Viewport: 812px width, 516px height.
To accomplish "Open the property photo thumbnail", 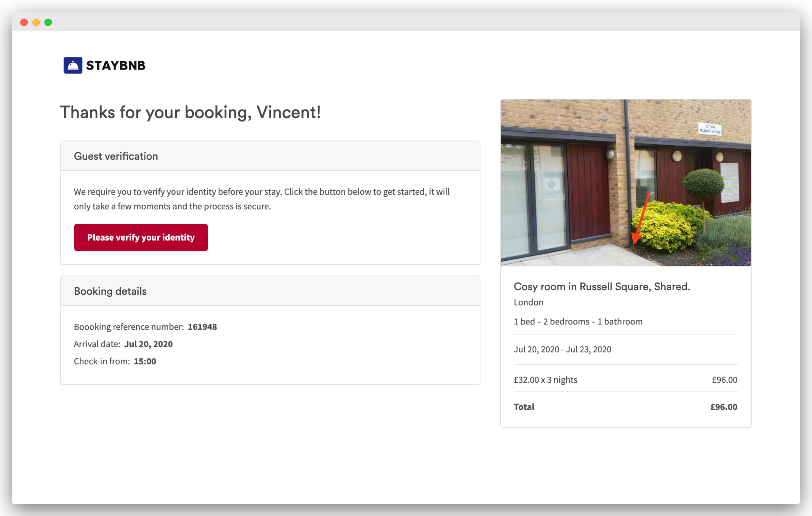I will coord(625,183).
